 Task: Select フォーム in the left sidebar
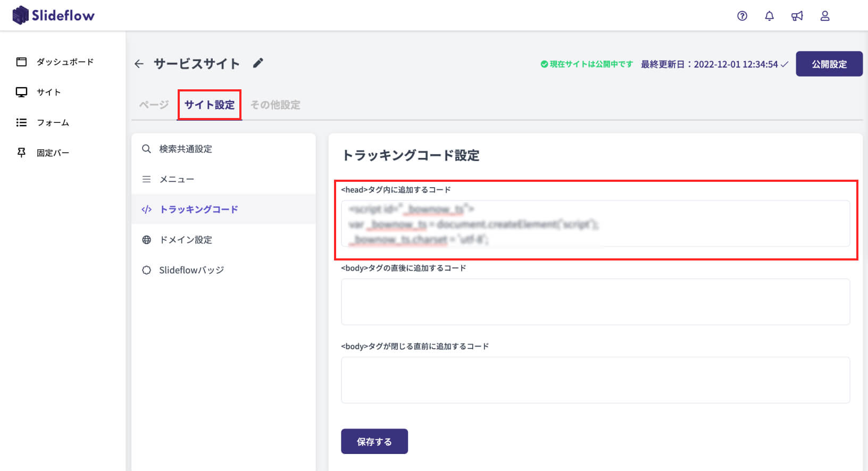(x=53, y=122)
